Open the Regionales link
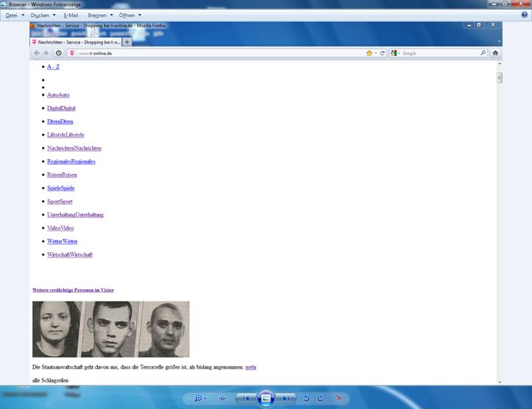The image size is (532, 409). (71, 161)
